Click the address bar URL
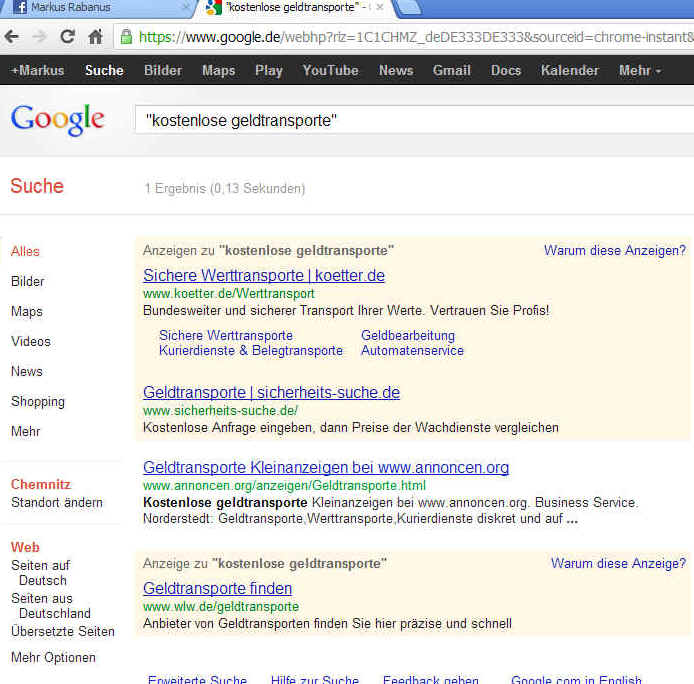This screenshot has height=684, width=694. [414, 37]
